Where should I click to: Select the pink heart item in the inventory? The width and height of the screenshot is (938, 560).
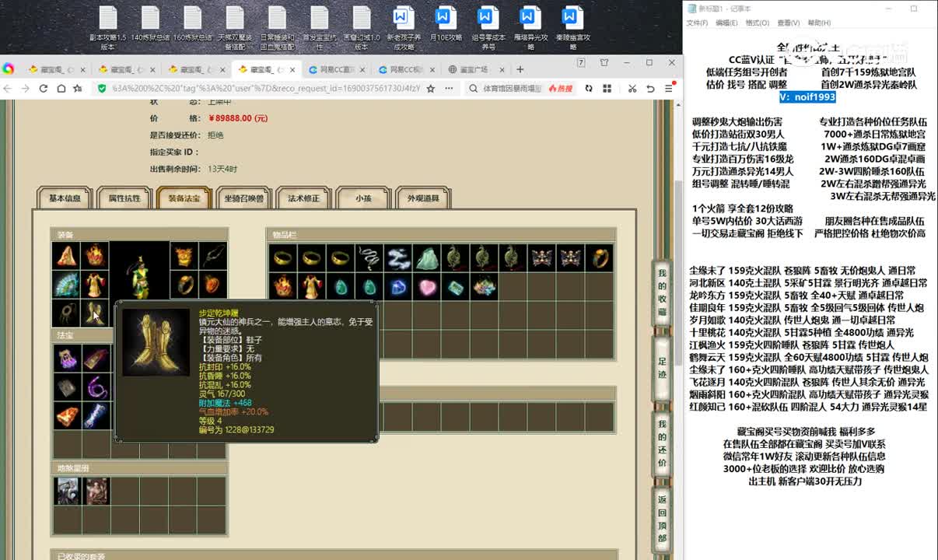click(426, 287)
